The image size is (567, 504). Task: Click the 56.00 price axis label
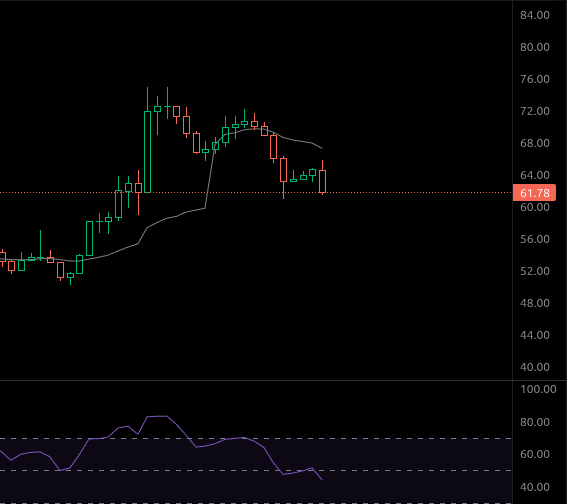[x=535, y=239]
